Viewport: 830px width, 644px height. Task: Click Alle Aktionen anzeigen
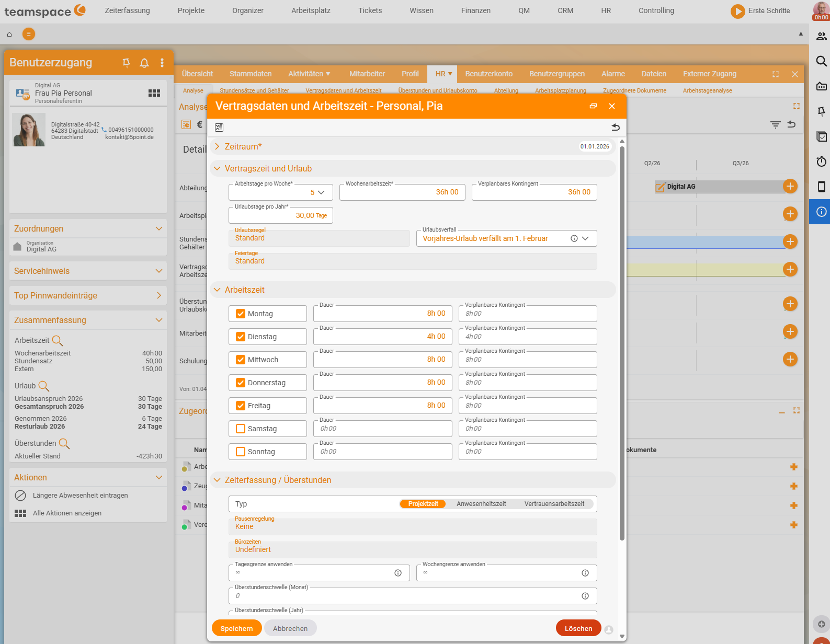(67, 513)
